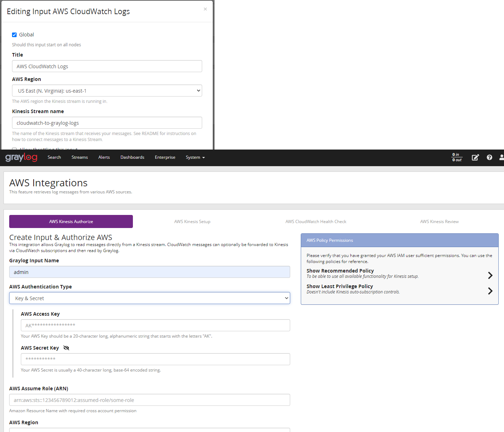The width and height of the screenshot is (504, 432).
Task: Select the AWS Kinesis Authorize step tab
Action: tap(71, 222)
